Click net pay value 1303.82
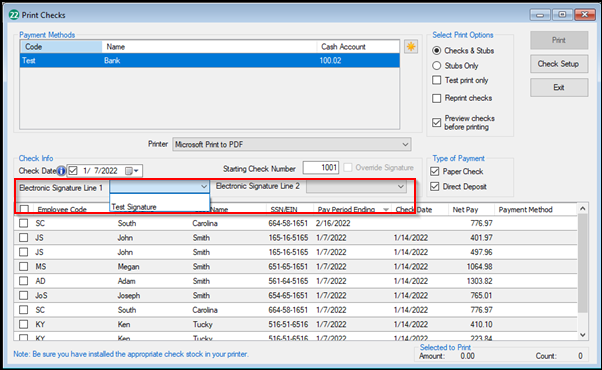 pyautogui.click(x=480, y=281)
